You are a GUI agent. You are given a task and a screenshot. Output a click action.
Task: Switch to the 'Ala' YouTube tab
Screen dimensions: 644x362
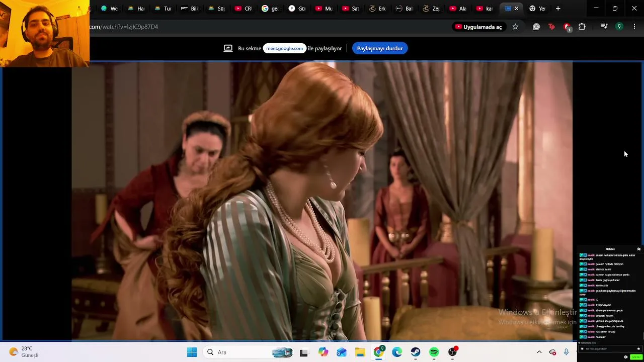[x=457, y=9]
